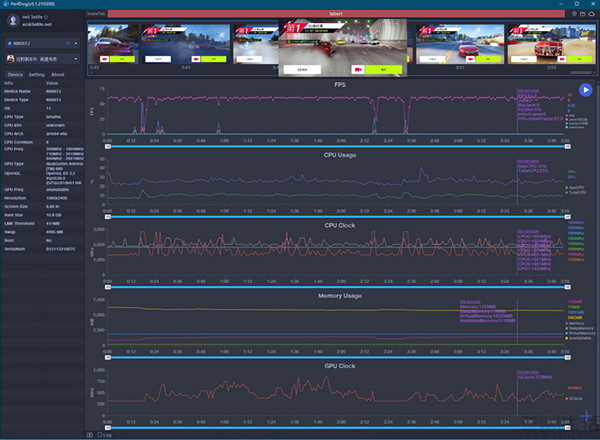Click the blue play button beside FPS chart
Image resolution: width=600 pixels, height=440 pixels.
coord(585,90)
